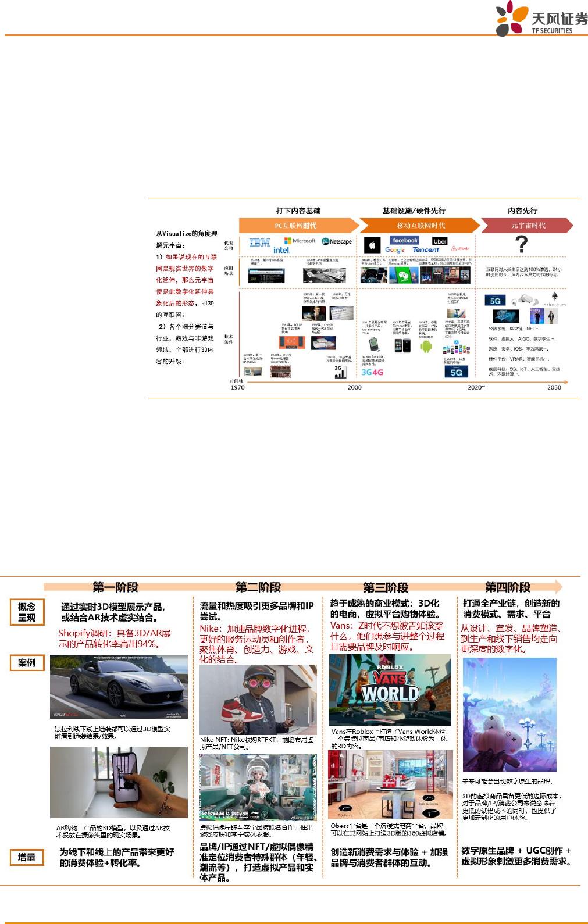Viewport: 588px width, 924px height.
Task: Click the airbnb logo
Action: [x=459, y=248]
